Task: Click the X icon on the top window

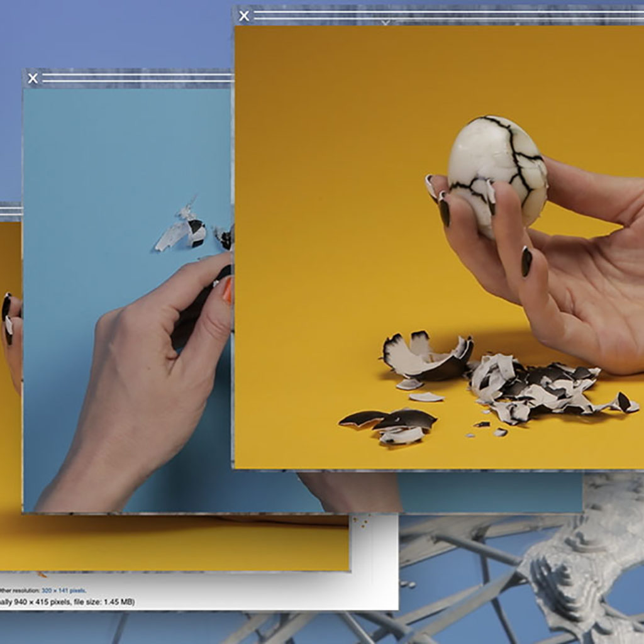Action: pos(243,16)
